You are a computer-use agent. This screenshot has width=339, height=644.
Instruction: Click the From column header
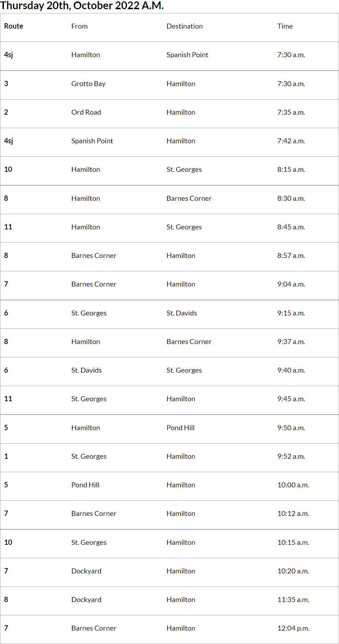pyautogui.click(x=79, y=26)
